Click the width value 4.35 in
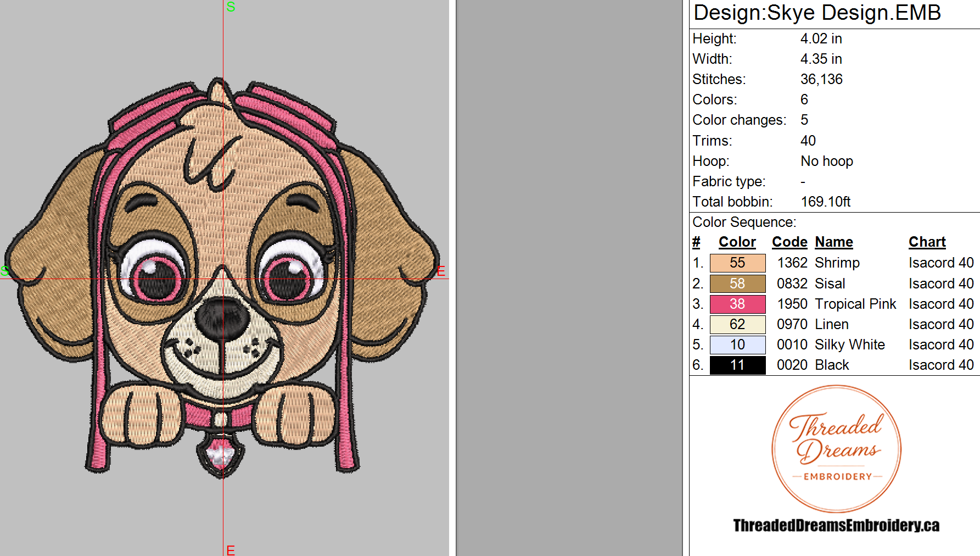 pos(821,59)
